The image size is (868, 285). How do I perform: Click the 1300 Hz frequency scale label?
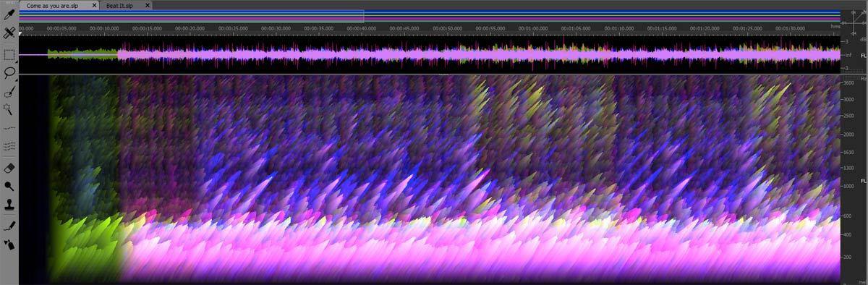[x=850, y=168]
